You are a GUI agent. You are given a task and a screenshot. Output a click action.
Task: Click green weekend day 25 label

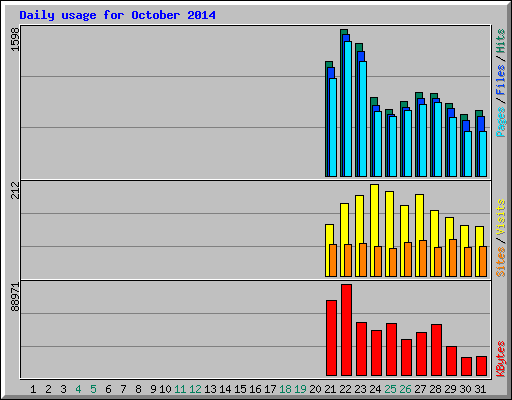point(390,389)
